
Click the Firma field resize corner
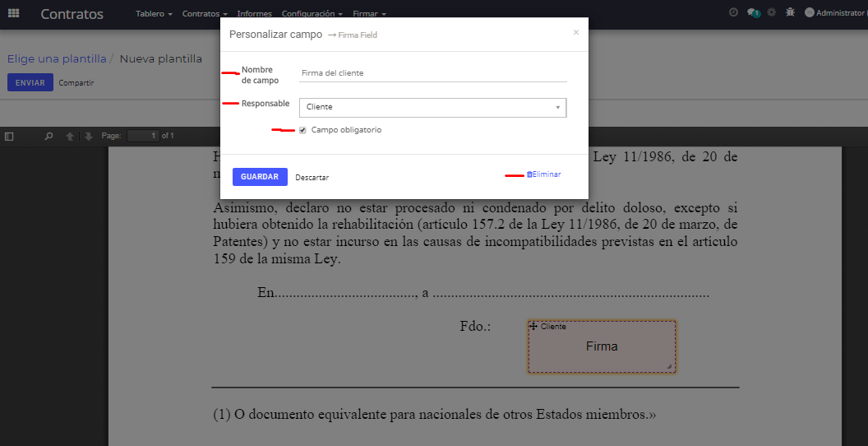[670, 367]
